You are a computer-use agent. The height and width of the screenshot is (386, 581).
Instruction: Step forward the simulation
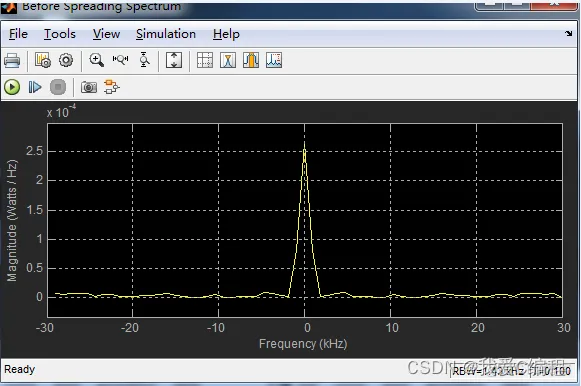[35, 87]
